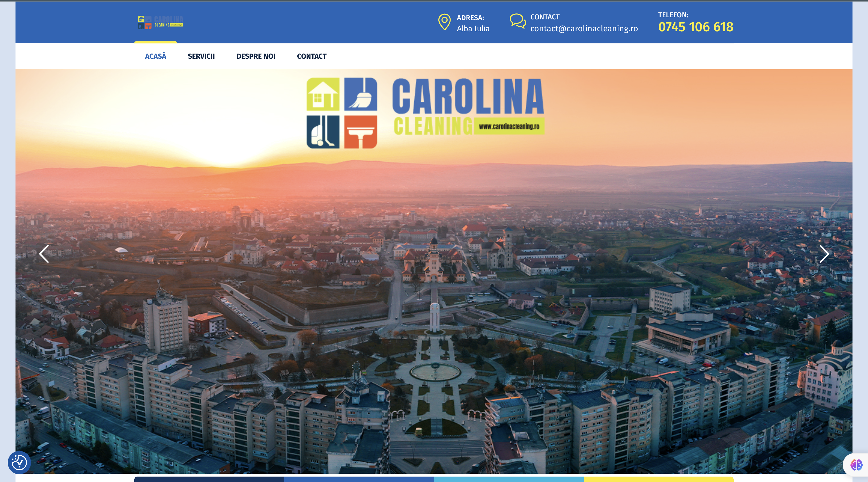Click contact@carolinacleaning.ro email link
Viewport: 868px width, 482px height.
584,28
